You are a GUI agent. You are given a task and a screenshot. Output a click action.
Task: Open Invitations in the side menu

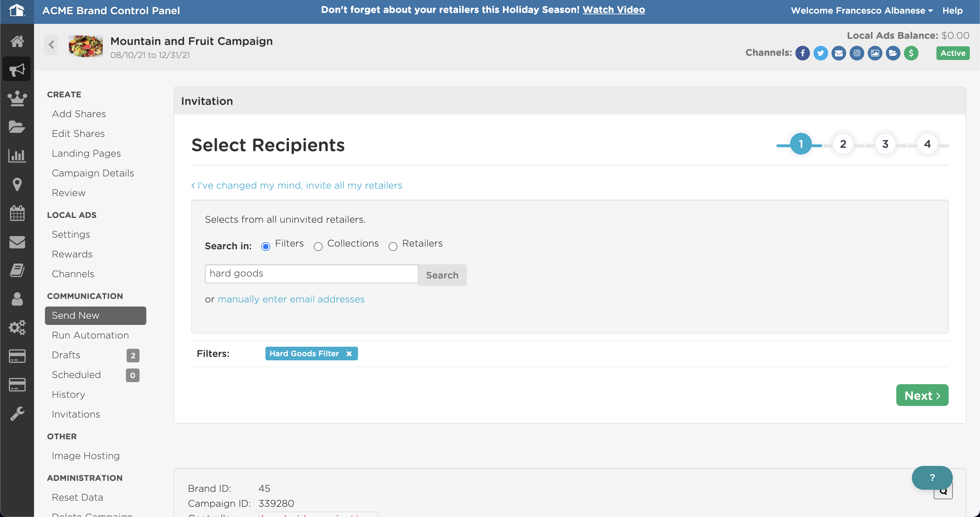[x=76, y=414]
